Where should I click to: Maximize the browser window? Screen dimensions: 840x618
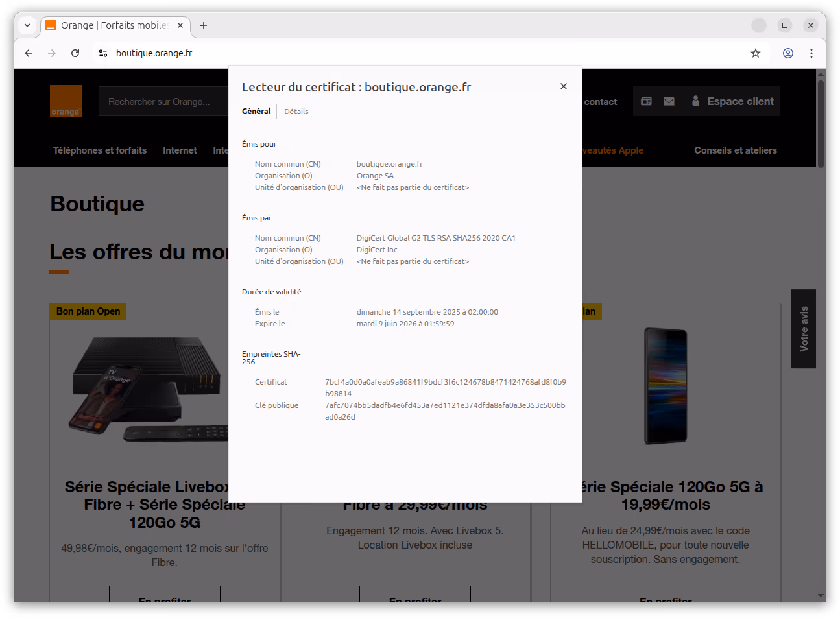[785, 25]
